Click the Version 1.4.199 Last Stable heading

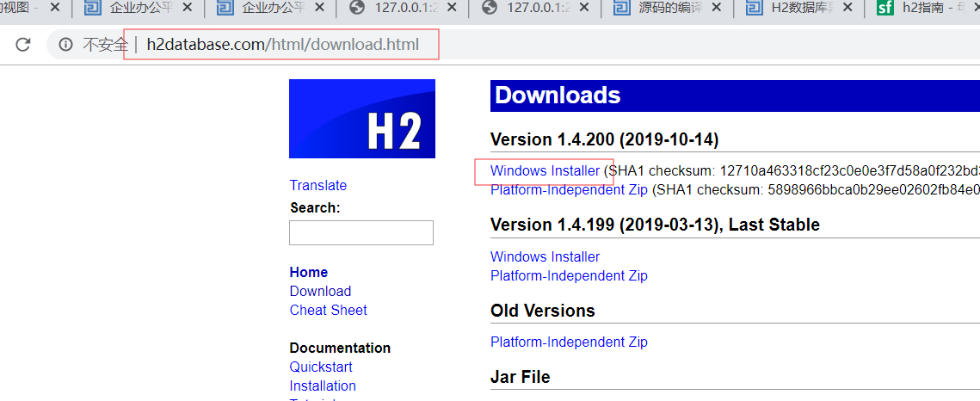655,225
